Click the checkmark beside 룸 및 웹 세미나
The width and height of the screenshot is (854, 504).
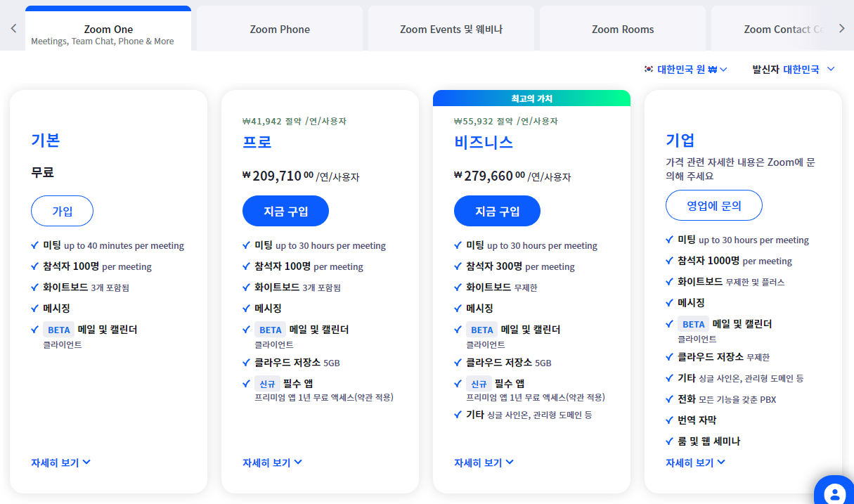pos(670,441)
